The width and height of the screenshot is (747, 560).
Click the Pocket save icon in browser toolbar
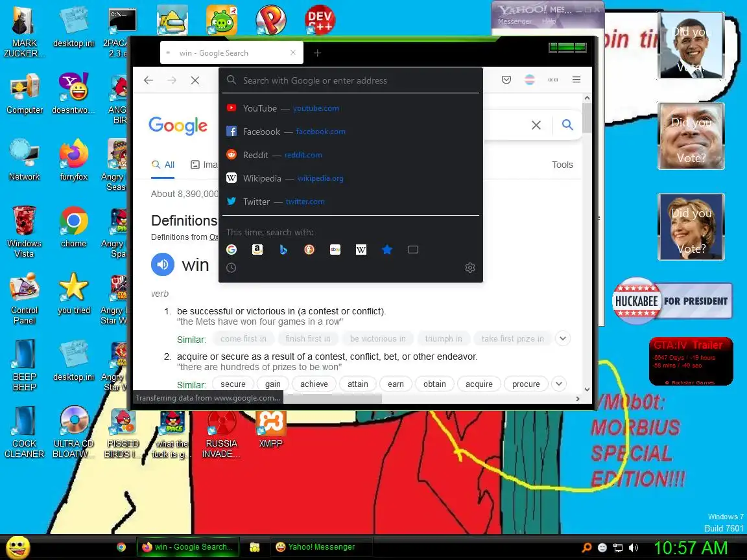click(x=506, y=80)
